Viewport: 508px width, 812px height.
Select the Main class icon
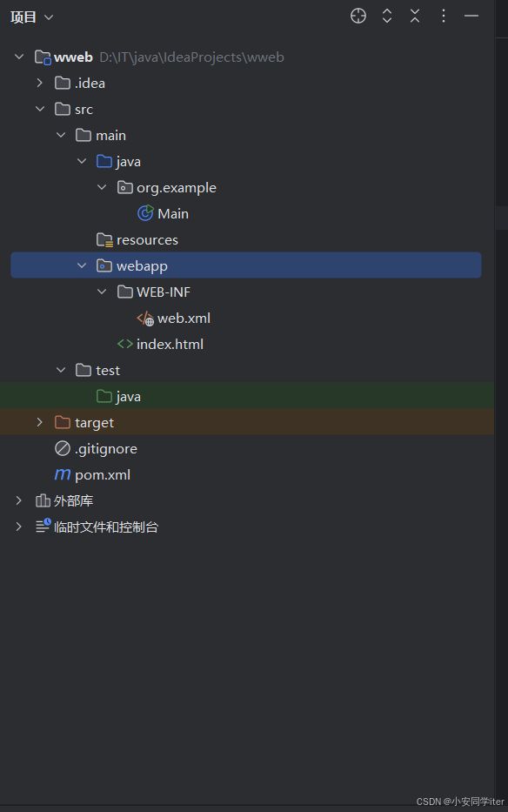[145, 213]
